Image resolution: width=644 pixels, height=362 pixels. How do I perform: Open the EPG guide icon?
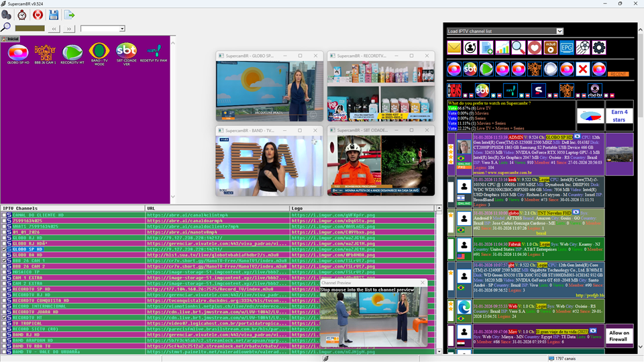[x=567, y=48]
